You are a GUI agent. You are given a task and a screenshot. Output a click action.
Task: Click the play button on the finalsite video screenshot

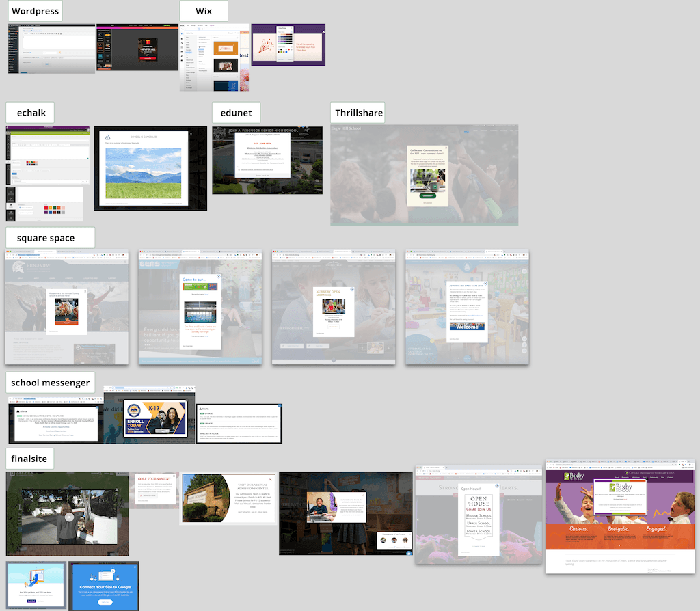tap(69, 517)
